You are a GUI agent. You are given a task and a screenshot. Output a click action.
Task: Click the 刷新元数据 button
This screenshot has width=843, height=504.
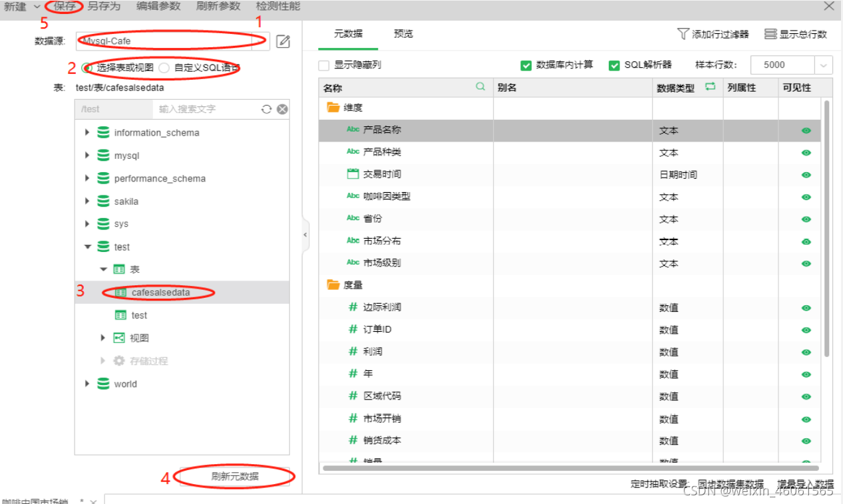click(x=233, y=477)
